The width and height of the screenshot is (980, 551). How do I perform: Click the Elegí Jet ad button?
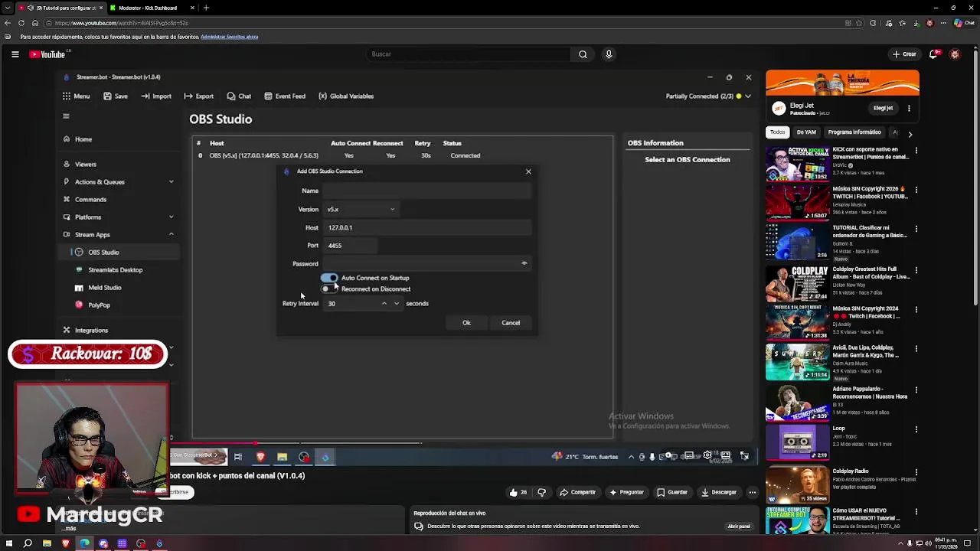(883, 109)
